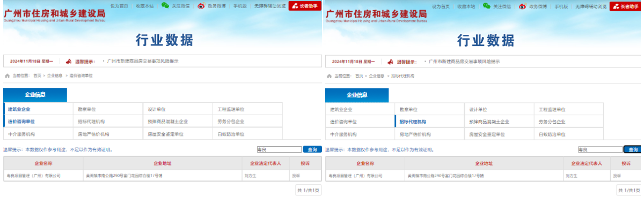This screenshot has height=204, width=644.
Task: Select 白蚁防治单位 on right page
Action: point(569,134)
